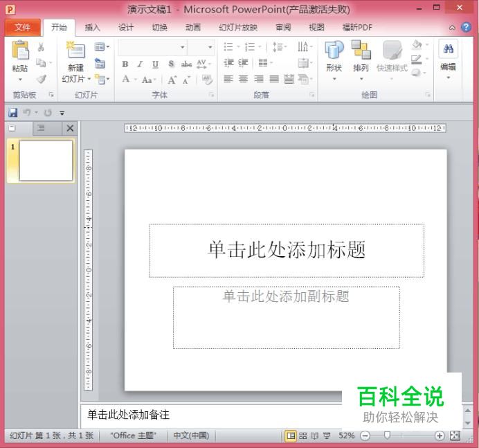Expand the New Slide dropdown arrow

point(89,79)
